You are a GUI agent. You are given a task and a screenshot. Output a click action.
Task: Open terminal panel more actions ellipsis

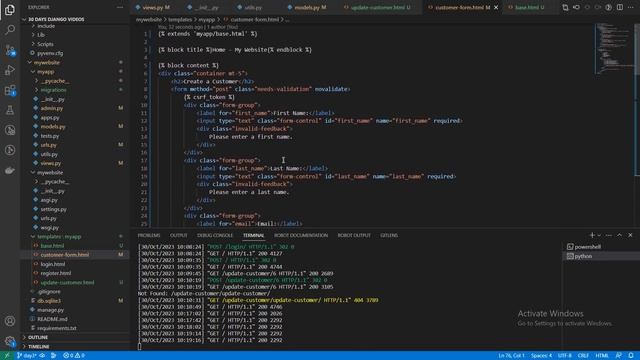coord(609,235)
